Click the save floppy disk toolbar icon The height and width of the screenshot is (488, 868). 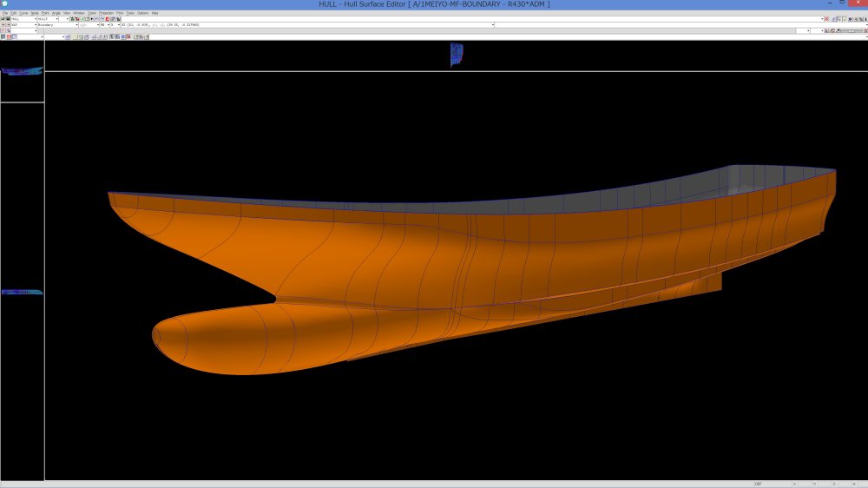pos(10,19)
